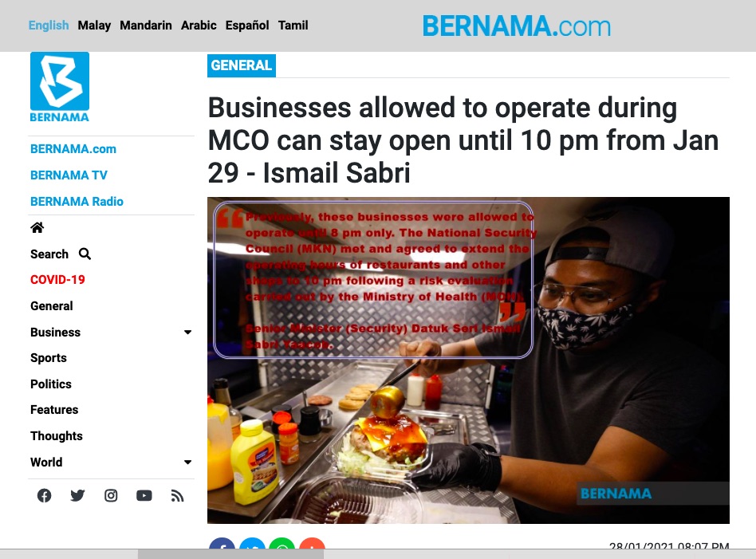The width and height of the screenshot is (756, 559).
Task: Open the Twitter icon in sidebar
Action: (x=77, y=495)
